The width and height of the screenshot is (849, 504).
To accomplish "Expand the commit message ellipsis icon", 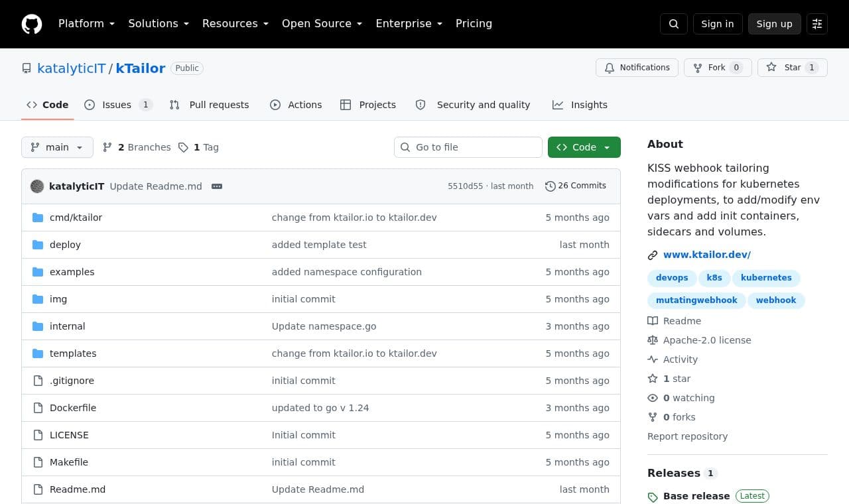I will (217, 186).
